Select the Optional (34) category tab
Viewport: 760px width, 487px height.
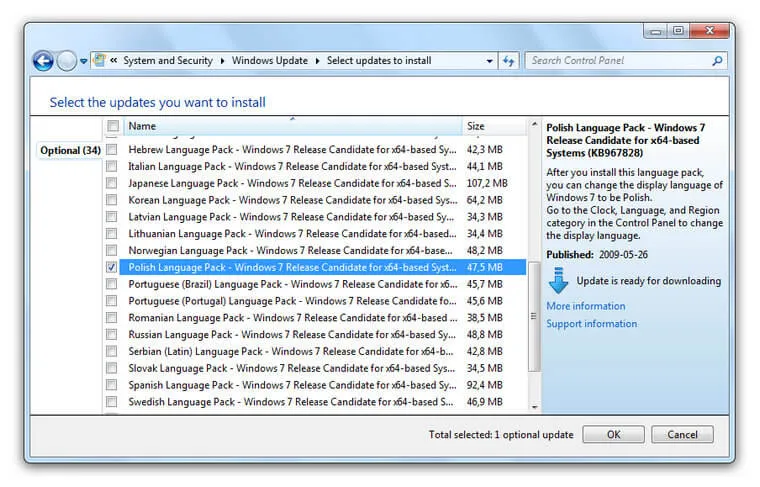70,150
